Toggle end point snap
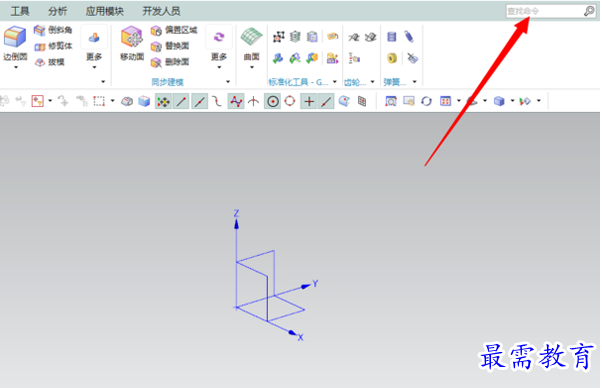This screenshot has width=602, height=388. point(181,102)
